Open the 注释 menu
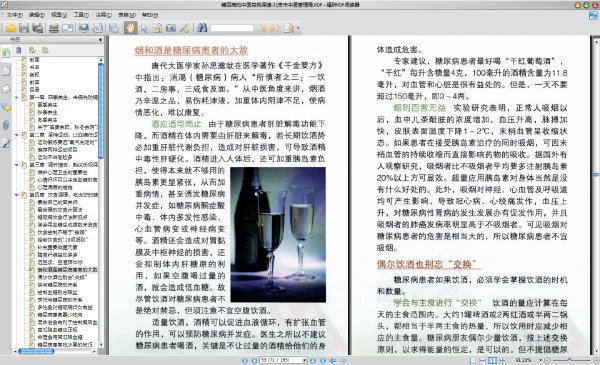 tap(103, 15)
